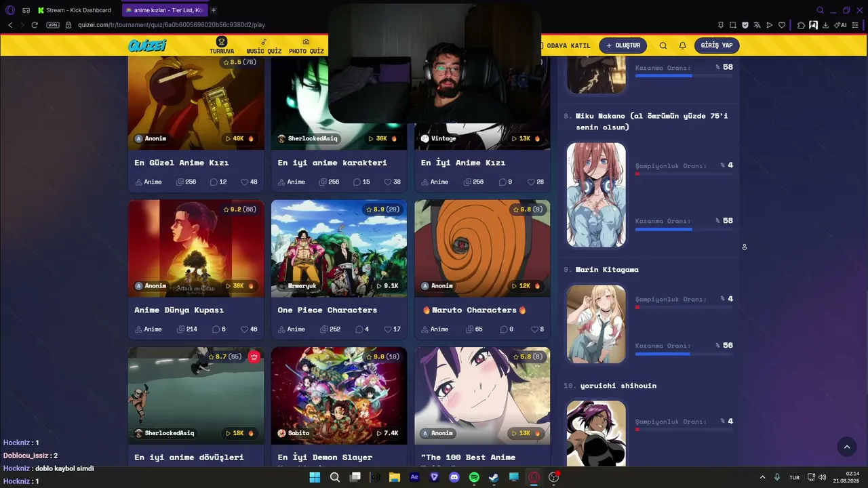Viewport: 868px width, 488px height.
Task: Open the browser snapshot tool icon
Action: 733,25
